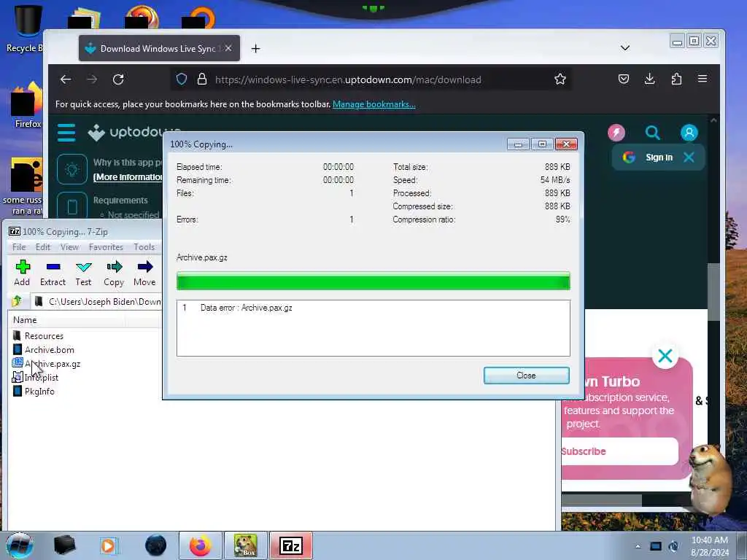
Task: Show site security padlock information
Action: point(202,79)
